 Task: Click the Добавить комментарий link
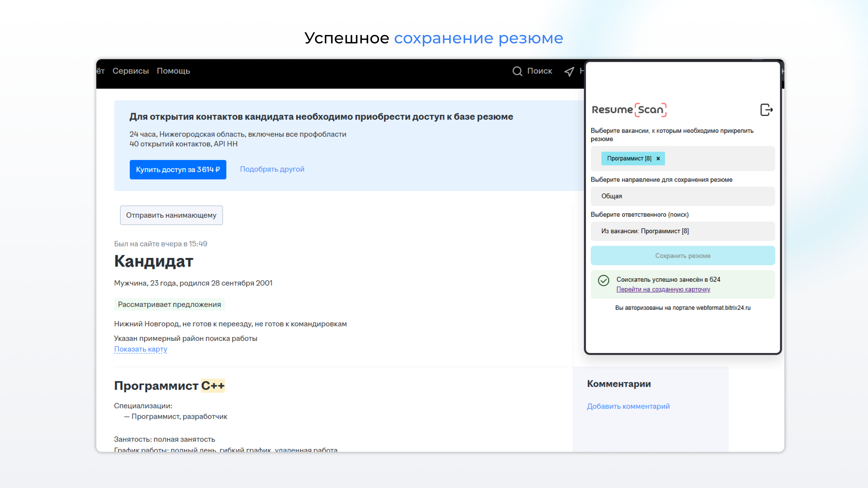coord(628,406)
